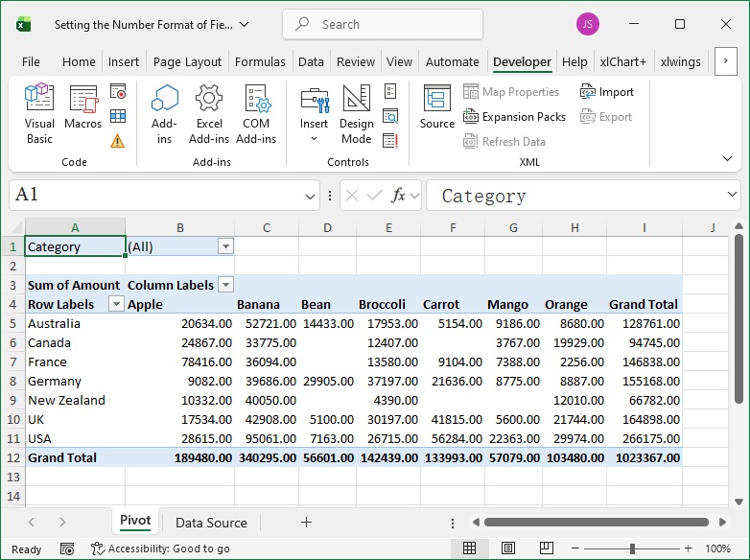Open the xlwings tab
The width and height of the screenshot is (750, 560).
680,61
